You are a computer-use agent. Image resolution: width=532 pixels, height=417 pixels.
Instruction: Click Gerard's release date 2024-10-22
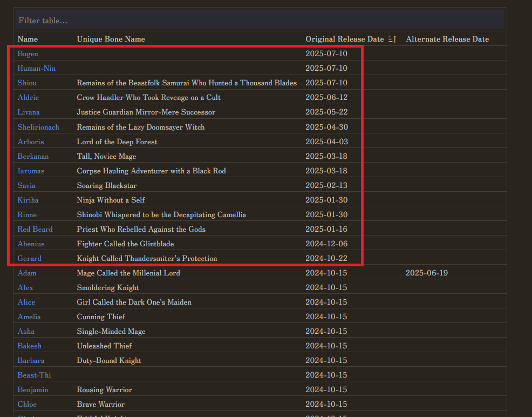(326, 258)
